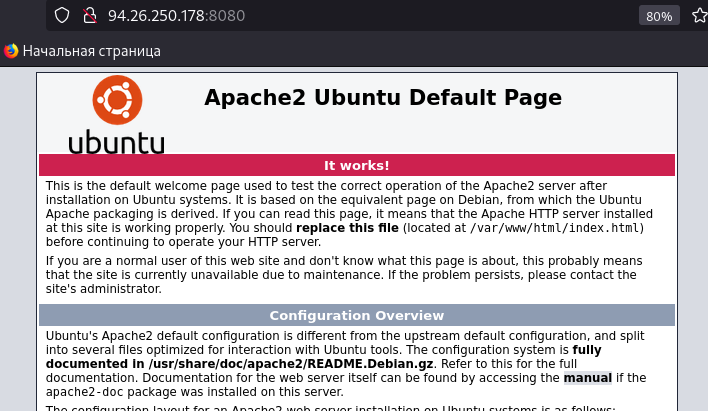This screenshot has height=411, width=708.
Task: Click the tracking protection shield icon
Action: coord(62,16)
